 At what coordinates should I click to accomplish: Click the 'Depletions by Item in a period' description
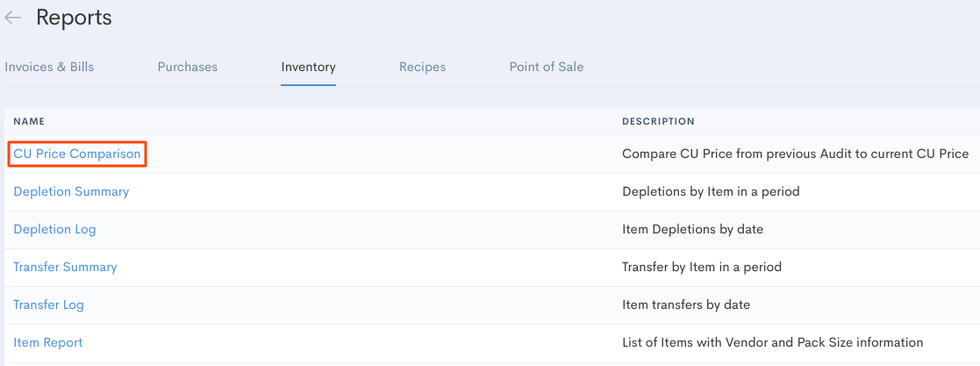point(711,191)
